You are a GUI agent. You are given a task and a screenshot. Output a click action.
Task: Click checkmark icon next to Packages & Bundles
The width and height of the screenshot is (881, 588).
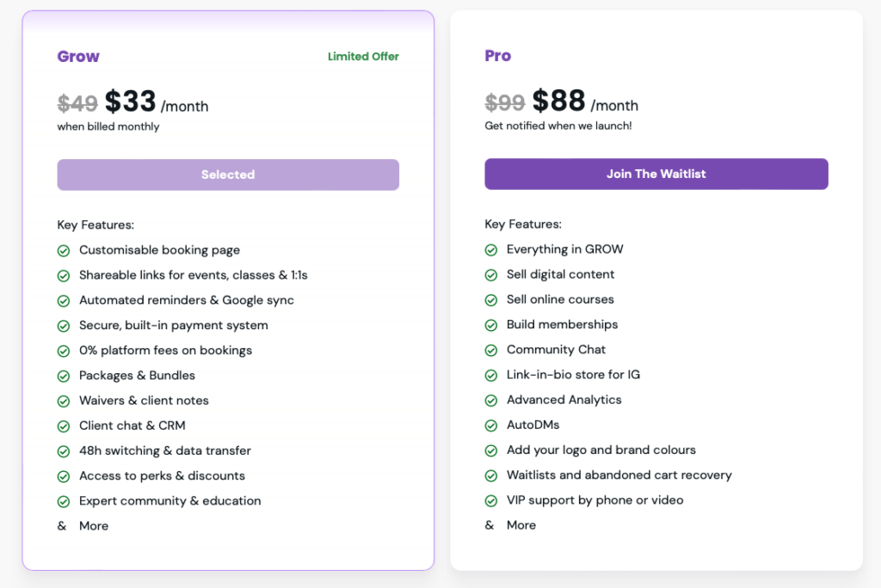tap(64, 377)
